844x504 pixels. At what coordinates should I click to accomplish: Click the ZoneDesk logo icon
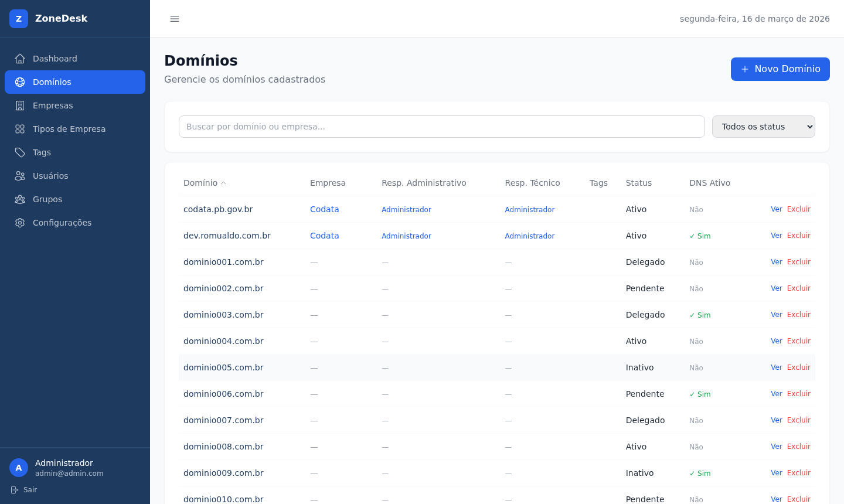[19, 19]
